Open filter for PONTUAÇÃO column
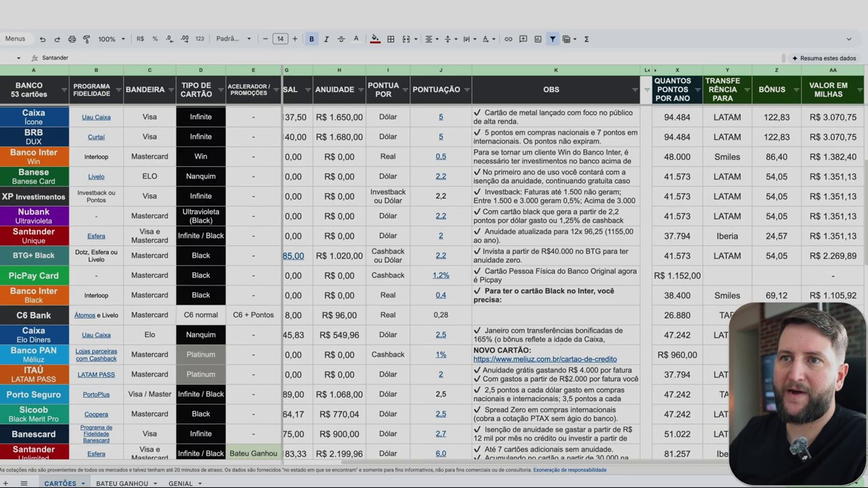 [x=467, y=90]
